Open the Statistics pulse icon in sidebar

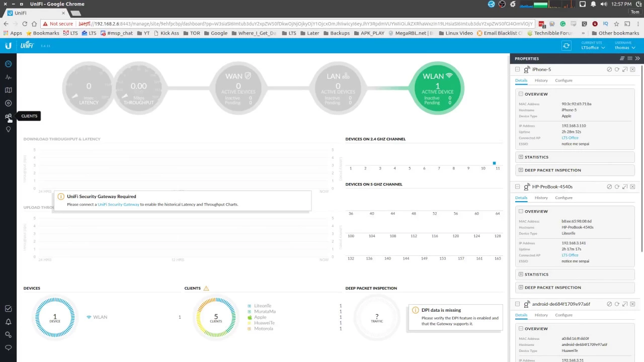click(8, 77)
